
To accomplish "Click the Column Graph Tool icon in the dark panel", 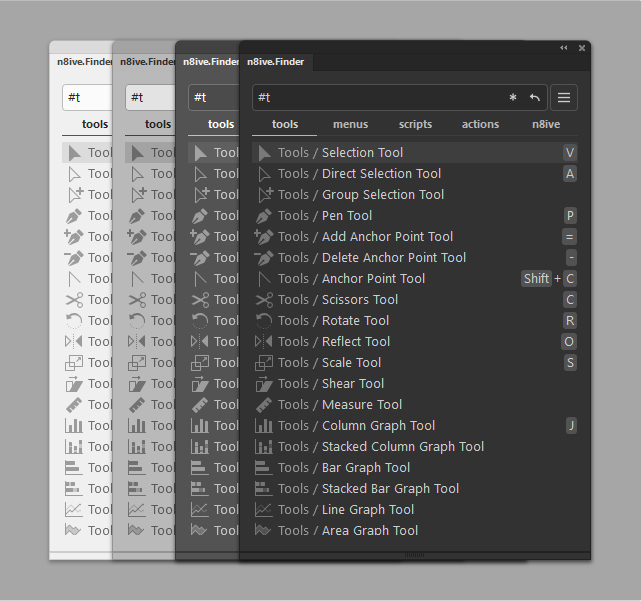I will [264, 426].
